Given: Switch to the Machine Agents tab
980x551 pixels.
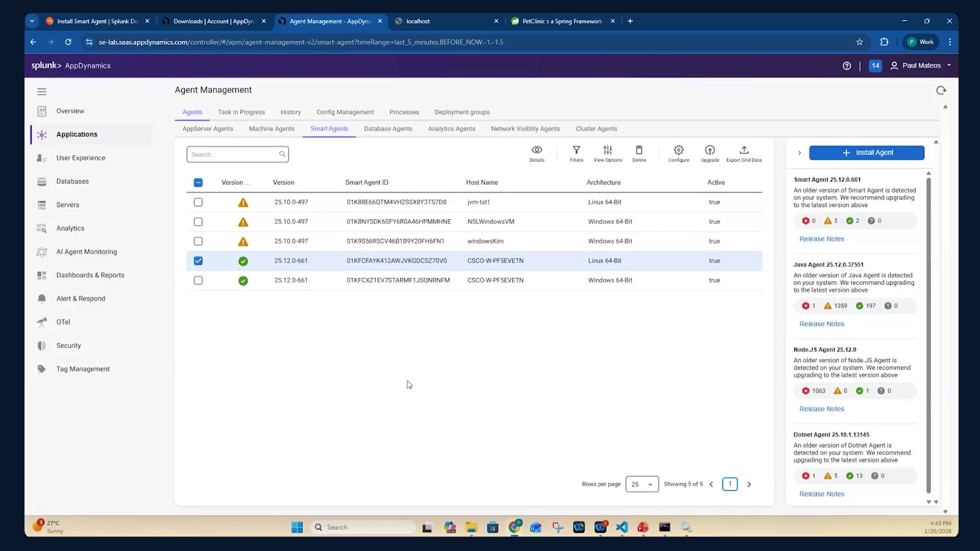Looking at the screenshot, I should (x=272, y=129).
